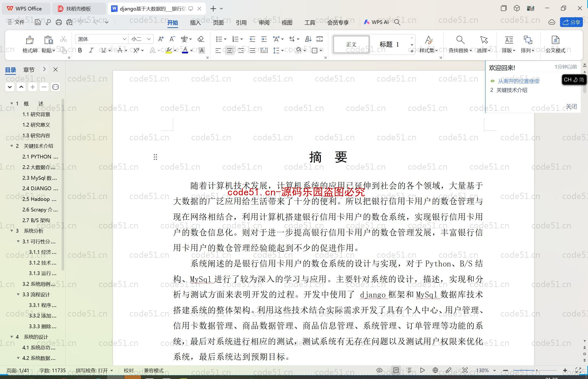
Task: Open the 审阅 ribbon tab
Action: (264, 22)
